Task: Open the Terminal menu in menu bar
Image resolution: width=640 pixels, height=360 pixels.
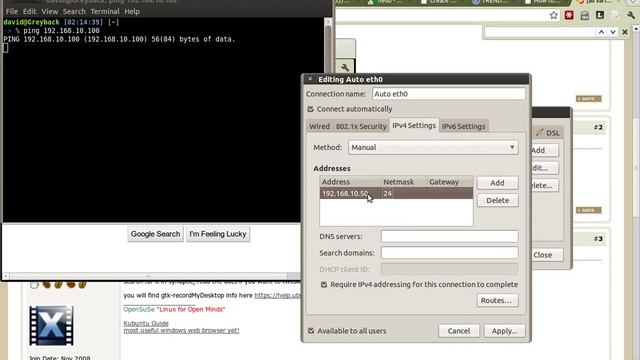Action: (105, 11)
